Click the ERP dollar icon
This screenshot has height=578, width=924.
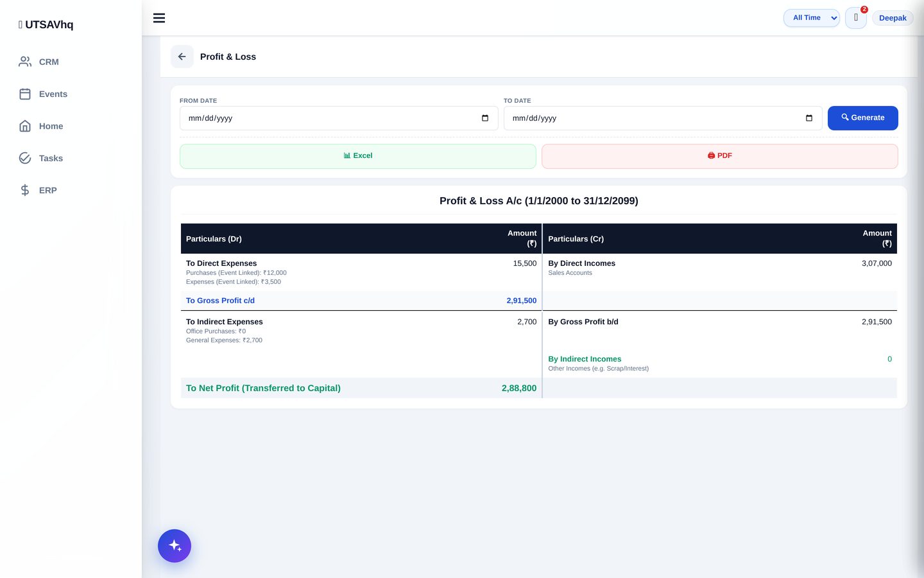pyautogui.click(x=25, y=190)
